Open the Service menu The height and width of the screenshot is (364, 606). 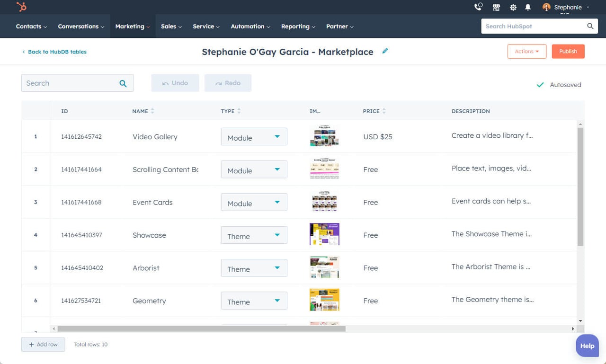click(206, 27)
